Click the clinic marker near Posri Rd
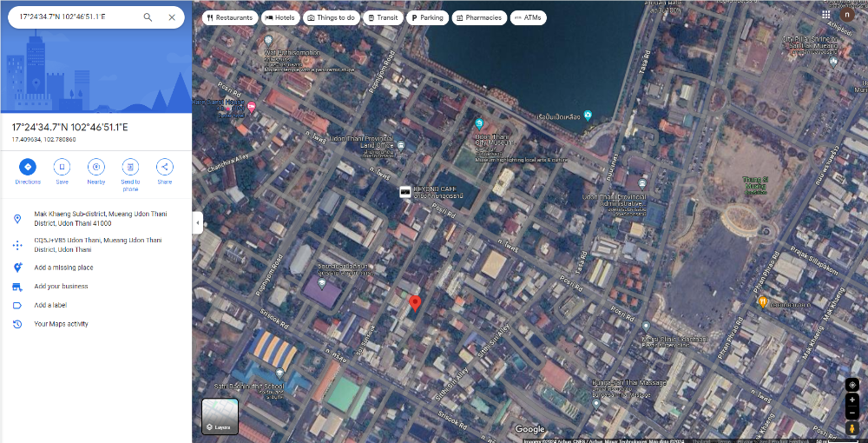 [646, 326]
